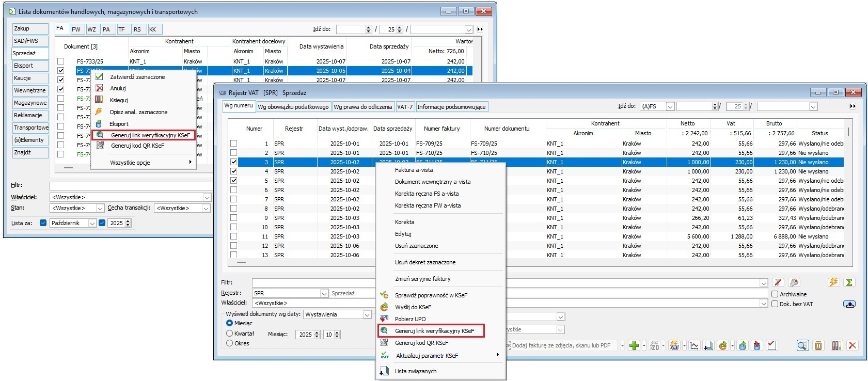Expand the Wystawienia date type dropdown

367,314
